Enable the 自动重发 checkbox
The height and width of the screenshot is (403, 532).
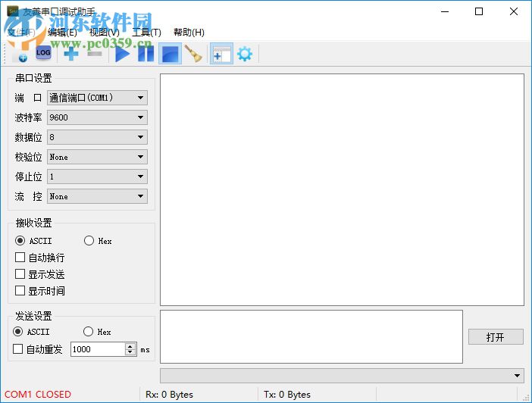click(17, 349)
